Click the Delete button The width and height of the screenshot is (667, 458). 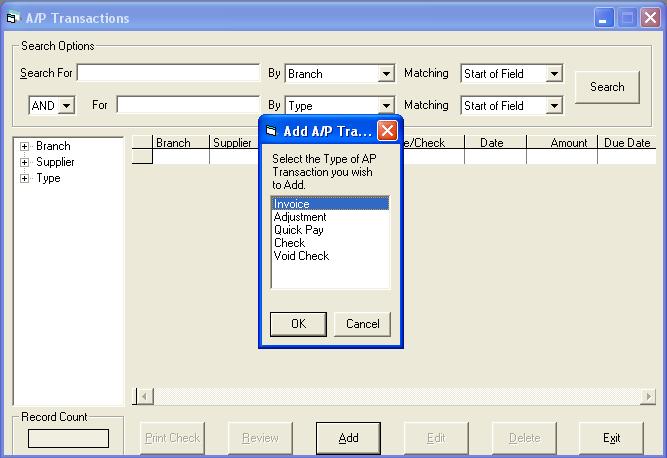click(524, 438)
